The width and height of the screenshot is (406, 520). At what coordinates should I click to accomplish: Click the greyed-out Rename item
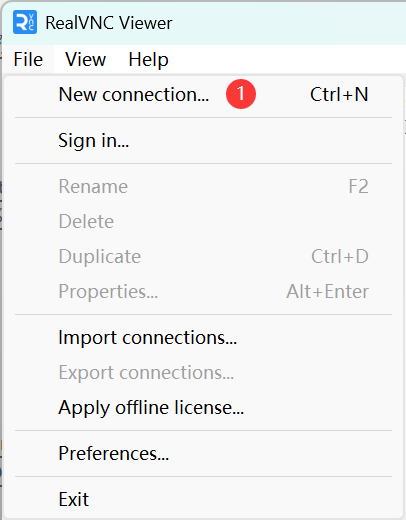(203, 186)
